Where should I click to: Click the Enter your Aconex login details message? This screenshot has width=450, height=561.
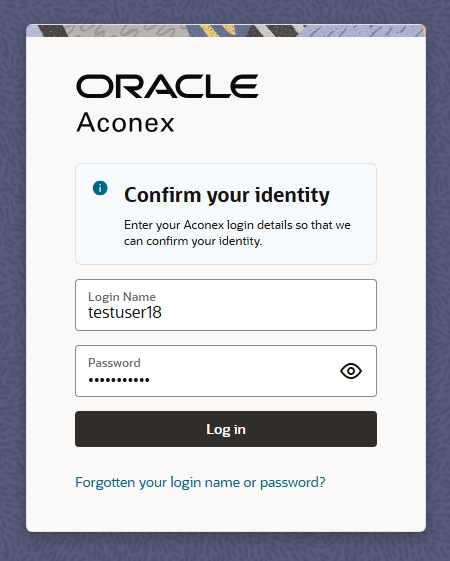[237, 233]
